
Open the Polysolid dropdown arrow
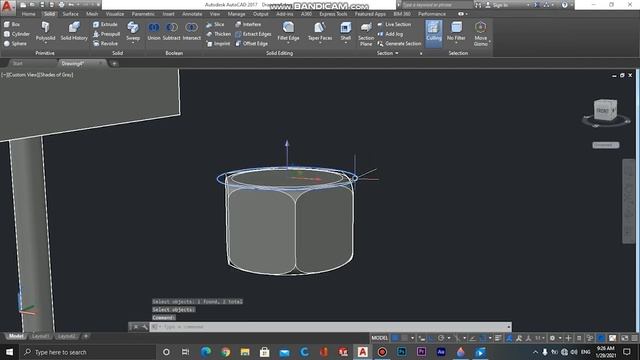(x=45, y=42)
